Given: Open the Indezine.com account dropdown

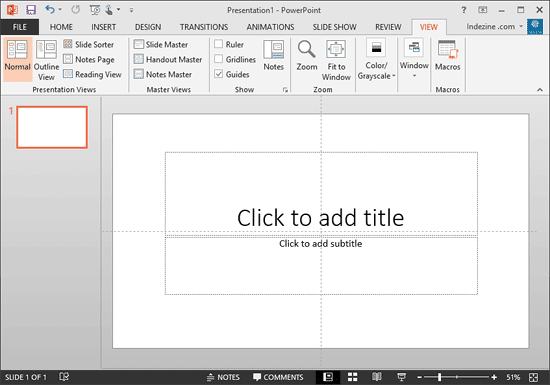Looking at the screenshot, I should (495, 26).
